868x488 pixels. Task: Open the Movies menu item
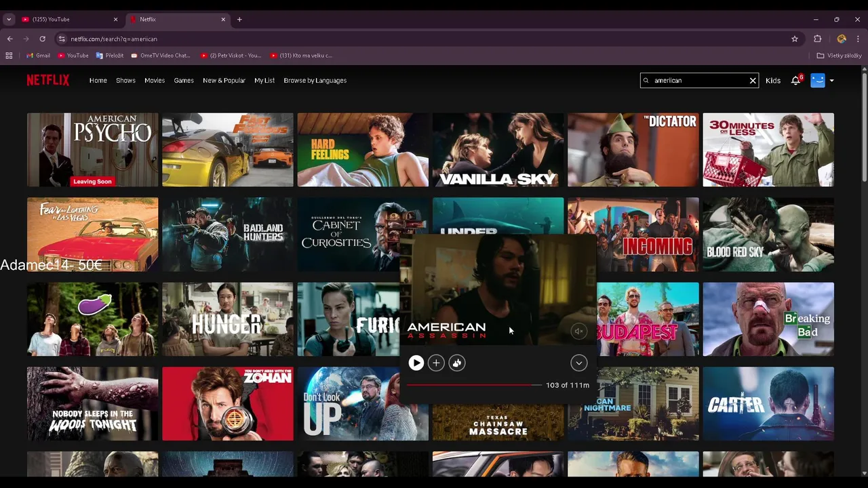point(155,81)
